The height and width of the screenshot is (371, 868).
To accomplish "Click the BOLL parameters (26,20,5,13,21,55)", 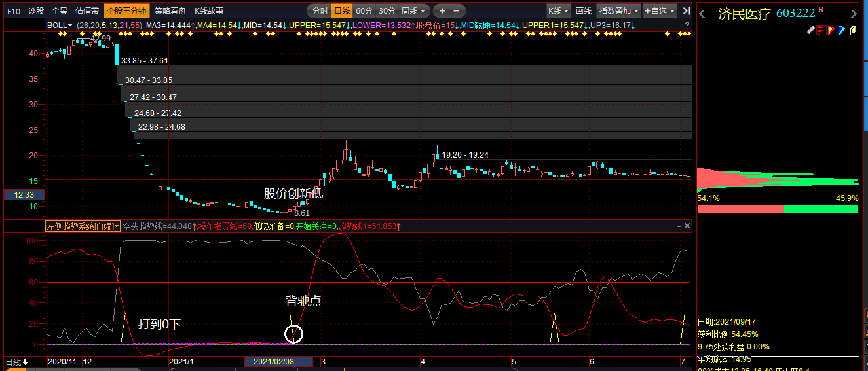I will pyautogui.click(x=109, y=26).
